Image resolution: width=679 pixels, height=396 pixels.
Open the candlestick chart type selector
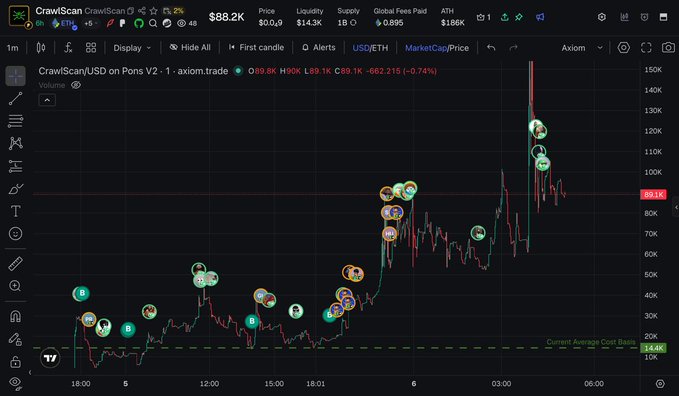[41, 48]
